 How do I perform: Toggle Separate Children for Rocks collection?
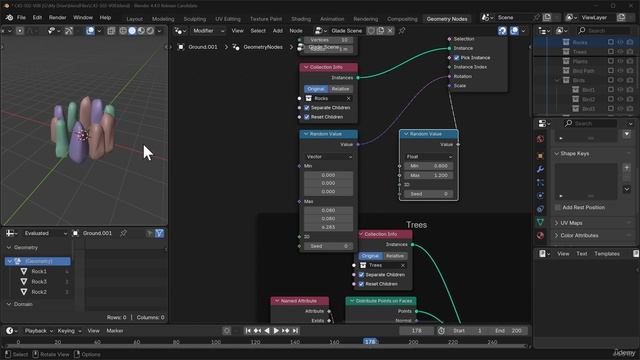(307, 108)
